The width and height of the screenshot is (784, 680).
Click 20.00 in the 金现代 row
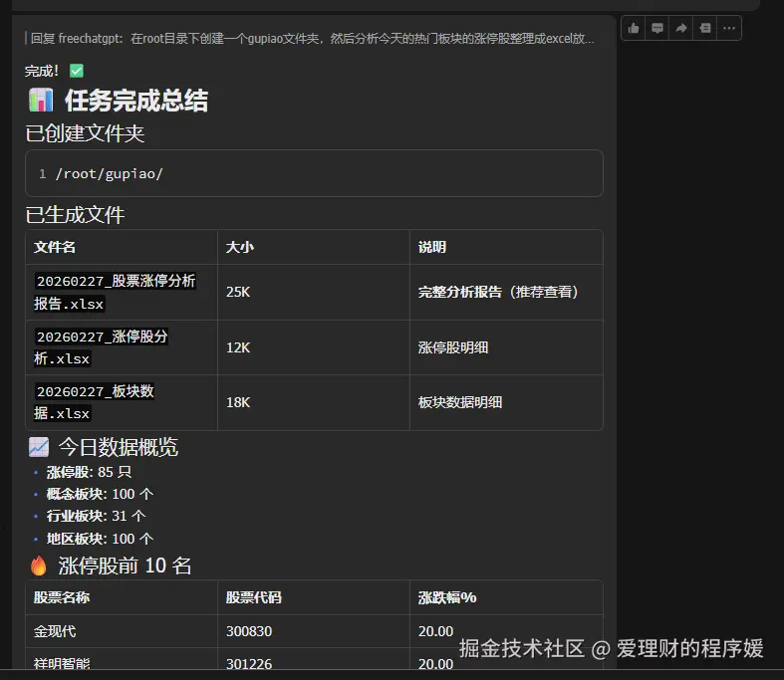click(435, 631)
